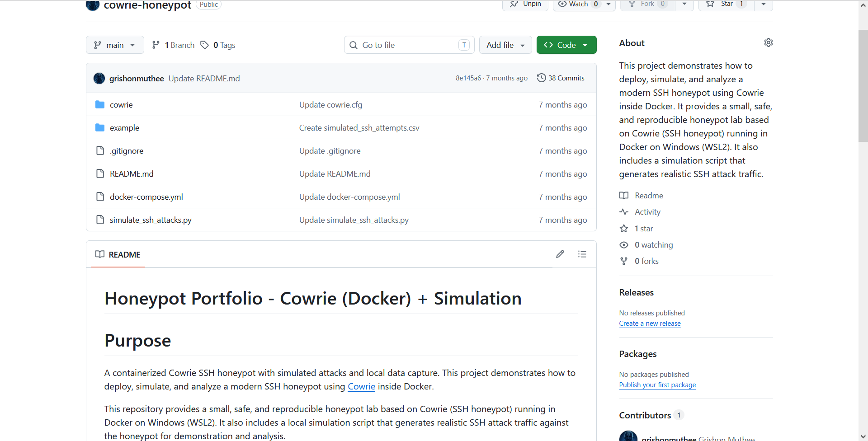Screen dimensions: 868x441
Task: Click the star icon beside 1 star
Action: (x=624, y=228)
